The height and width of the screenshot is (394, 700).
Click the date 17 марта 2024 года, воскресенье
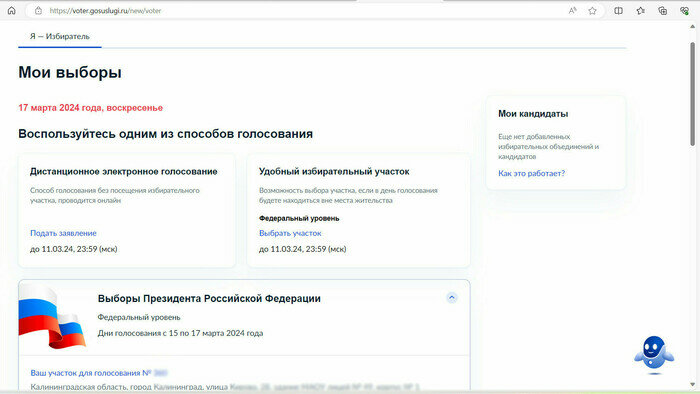pos(91,108)
